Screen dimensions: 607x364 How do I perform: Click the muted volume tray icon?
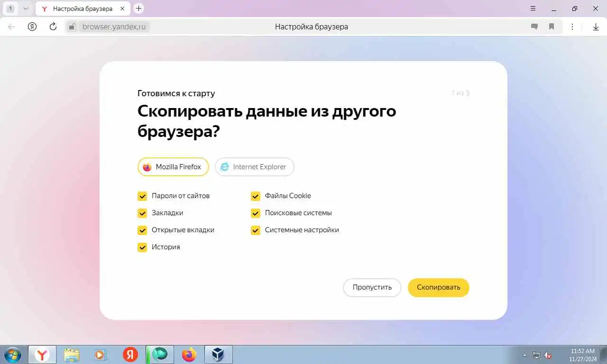pos(548,355)
